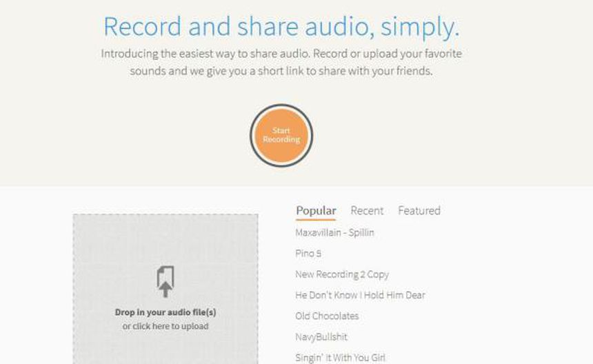Screen dimensions: 593x364
Task: Click the word 'Spillin' in the first track
Action: pos(361,232)
